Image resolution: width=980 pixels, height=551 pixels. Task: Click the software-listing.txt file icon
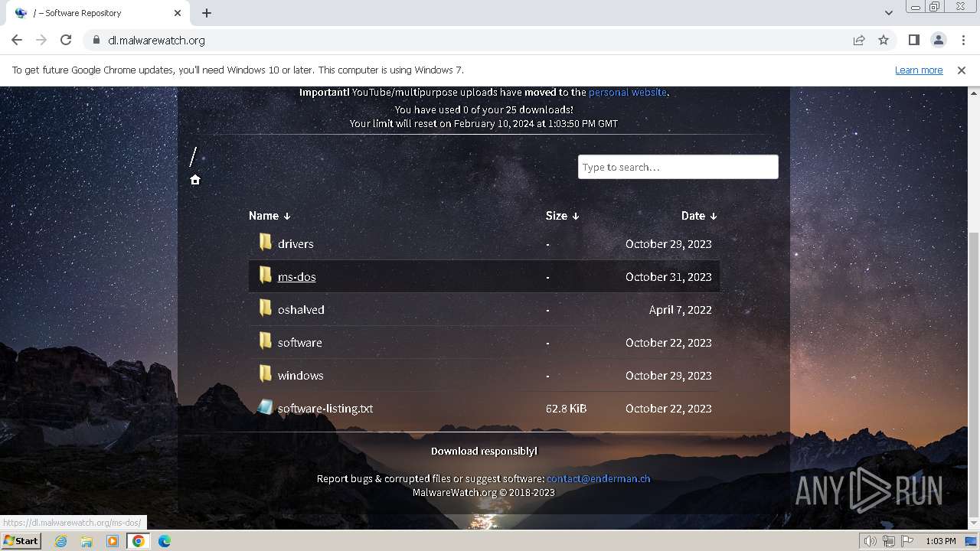[265, 407]
